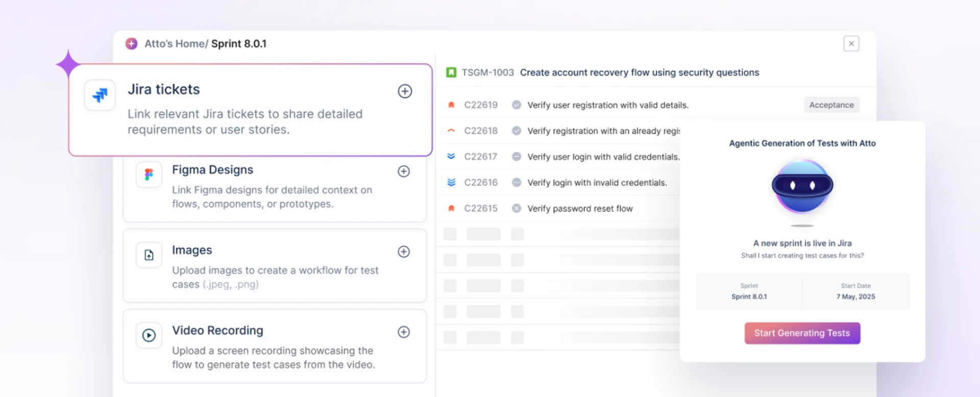Click the Video Recording play icon
The width and height of the screenshot is (980, 397).
coord(149,335)
